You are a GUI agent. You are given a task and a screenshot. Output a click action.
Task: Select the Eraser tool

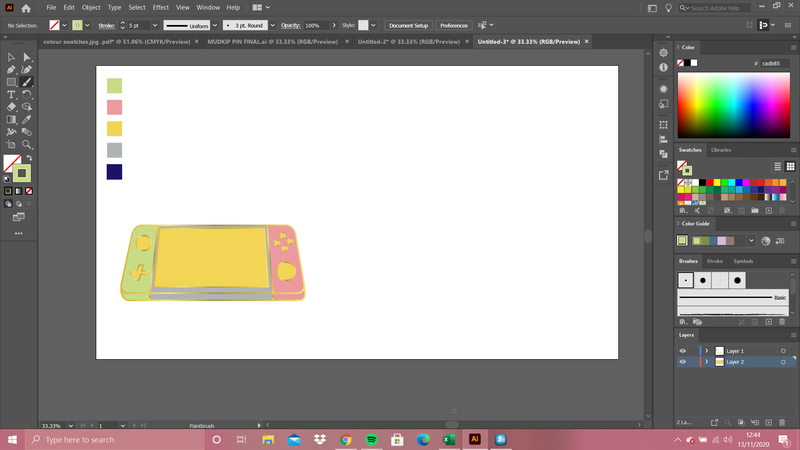click(11, 107)
